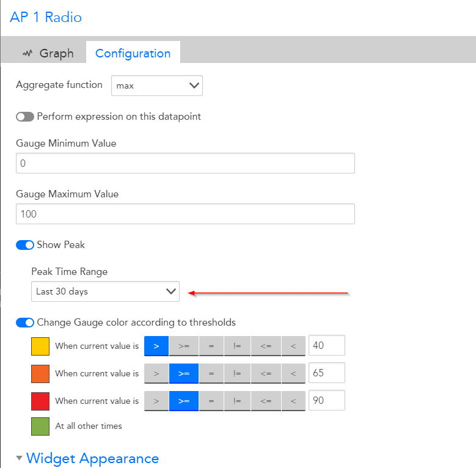Click the threshold value field showing 40
This screenshot has height=468, width=476.
coord(327,345)
